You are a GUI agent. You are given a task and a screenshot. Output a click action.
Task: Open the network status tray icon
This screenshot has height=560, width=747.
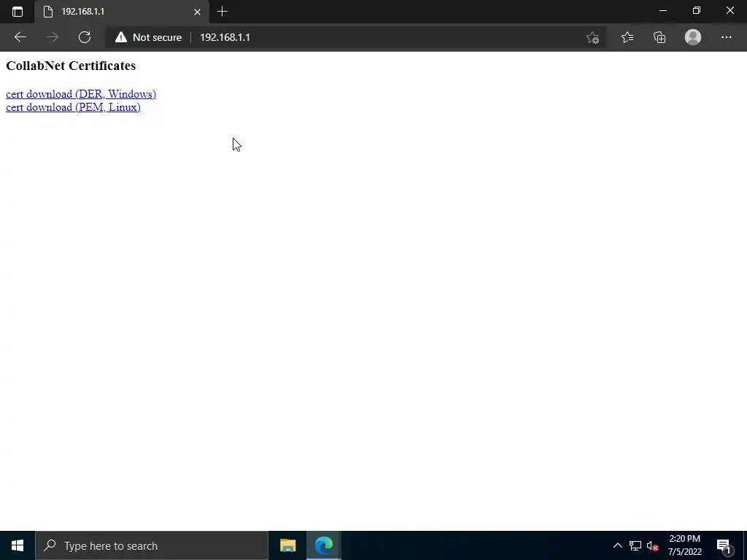tap(635, 545)
